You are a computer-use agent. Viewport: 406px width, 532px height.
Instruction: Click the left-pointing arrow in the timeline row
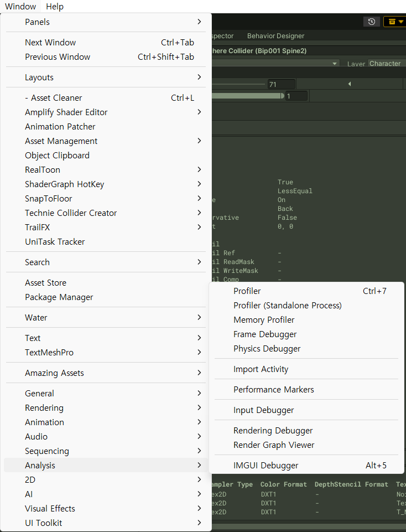(x=350, y=84)
